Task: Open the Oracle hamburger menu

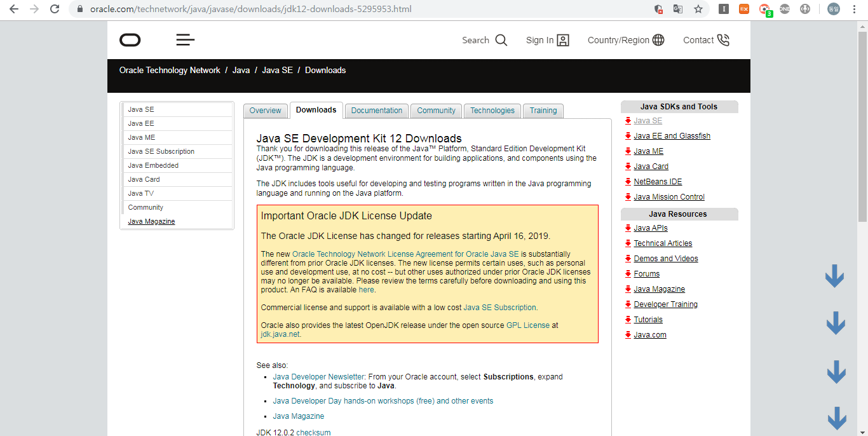Action: (x=186, y=40)
